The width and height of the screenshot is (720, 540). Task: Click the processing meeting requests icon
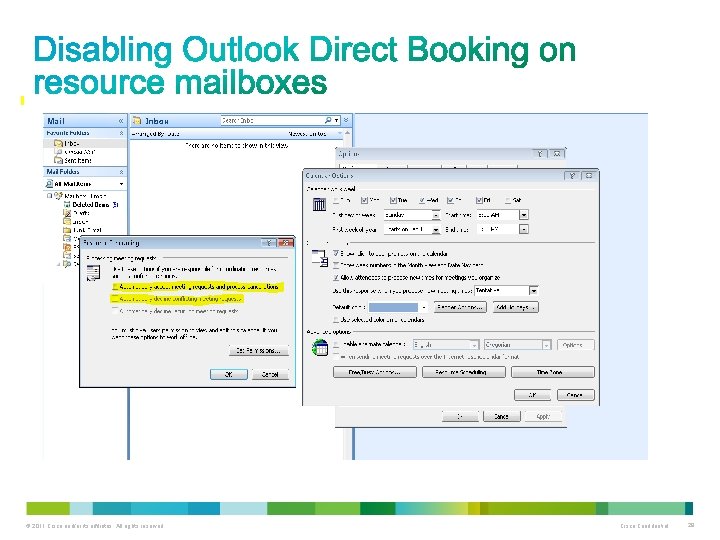(93, 272)
